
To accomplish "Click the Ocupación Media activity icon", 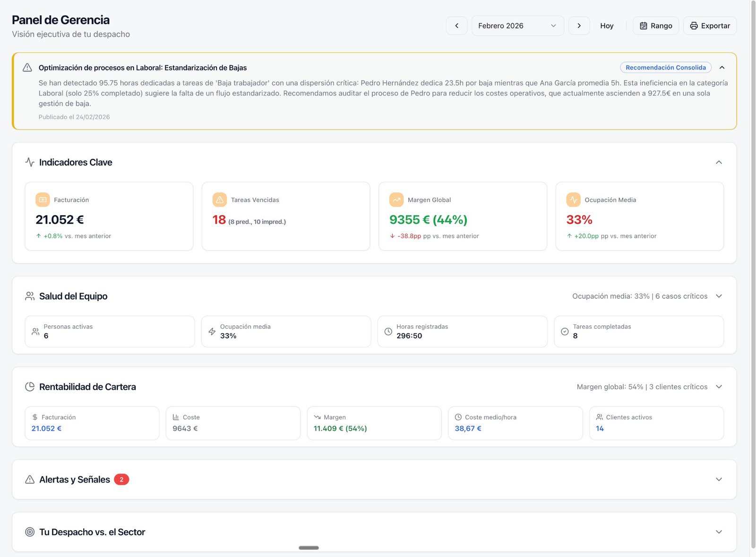I will pos(573,200).
